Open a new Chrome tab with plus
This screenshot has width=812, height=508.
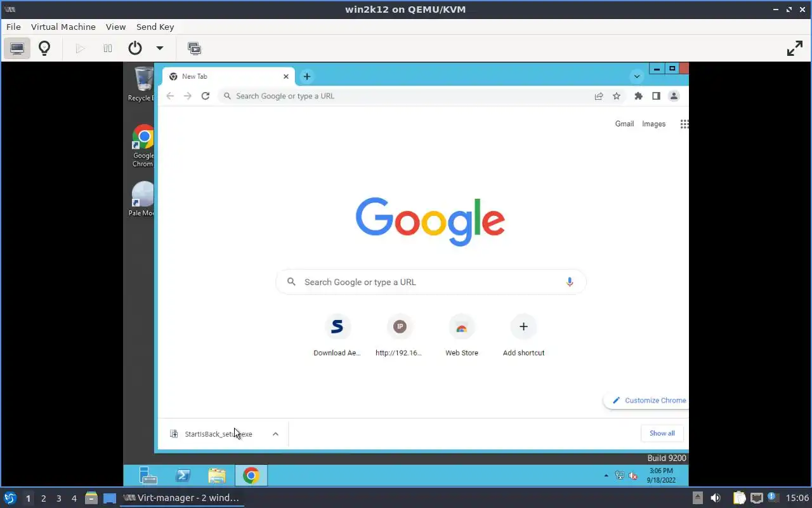pyautogui.click(x=306, y=76)
